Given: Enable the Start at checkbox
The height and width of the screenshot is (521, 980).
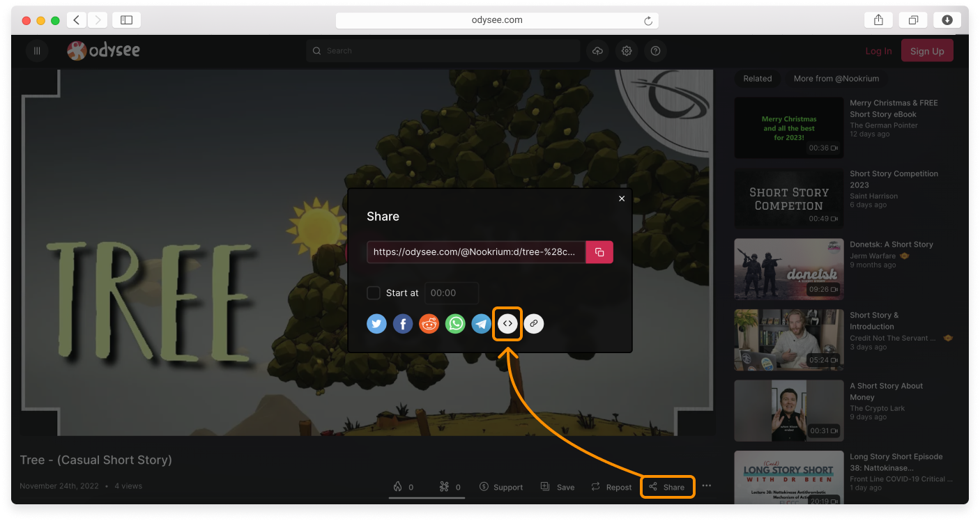Looking at the screenshot, I should tap(374, 293).
